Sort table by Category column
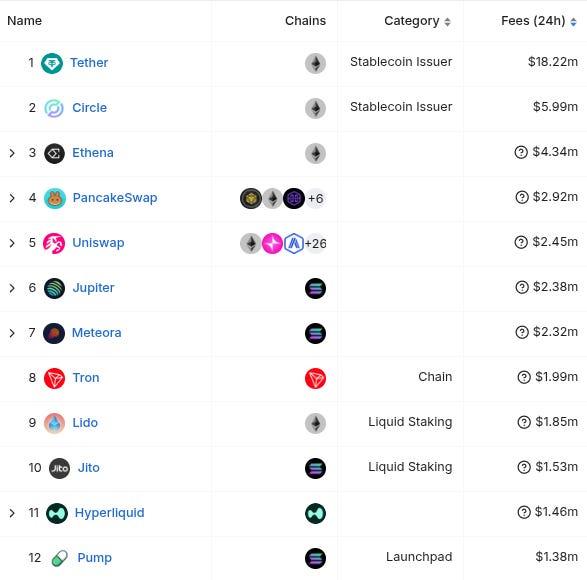 click(x=417, y=21)
